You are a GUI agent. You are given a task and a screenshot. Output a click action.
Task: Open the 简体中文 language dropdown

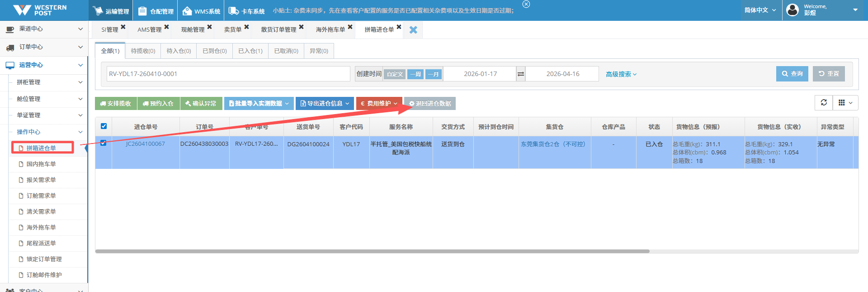760,10
